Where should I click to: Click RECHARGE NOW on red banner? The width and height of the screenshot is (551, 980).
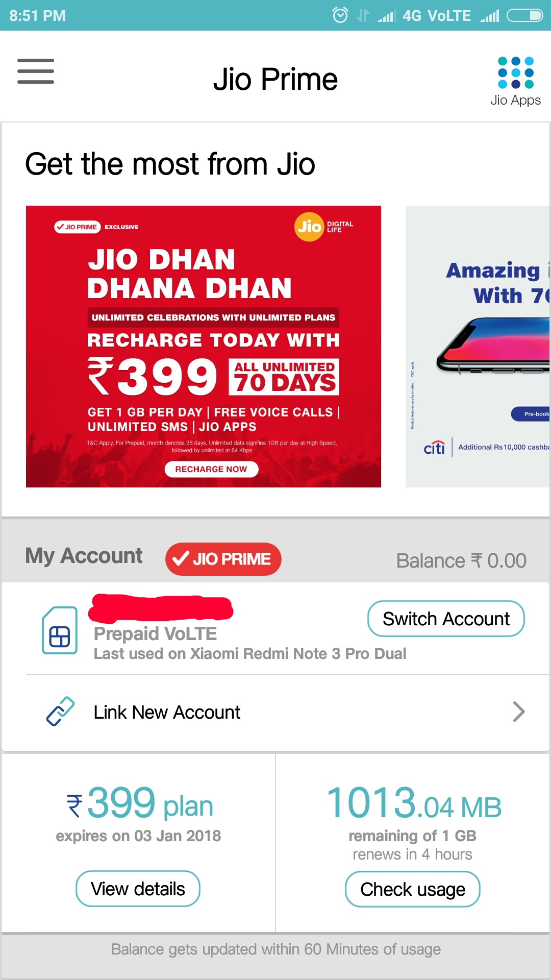pyautogui.click(x=211, y=469)
